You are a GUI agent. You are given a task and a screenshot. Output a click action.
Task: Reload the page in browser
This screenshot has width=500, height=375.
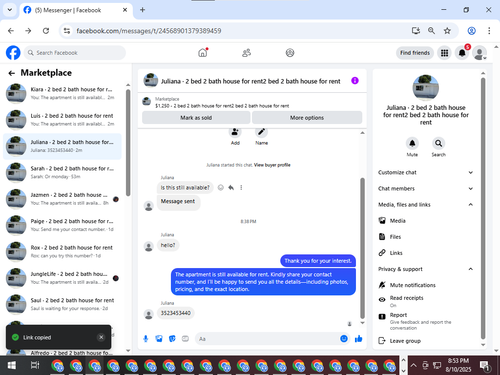46,31
